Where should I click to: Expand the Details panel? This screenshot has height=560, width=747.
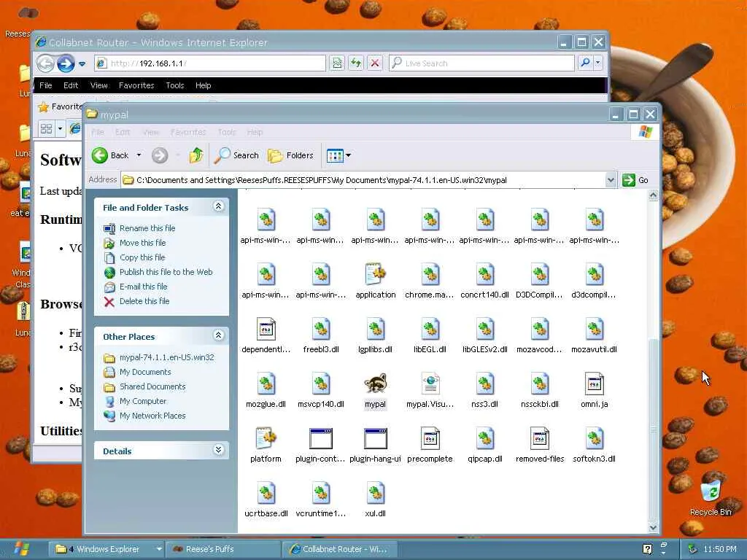coord(218,449)
